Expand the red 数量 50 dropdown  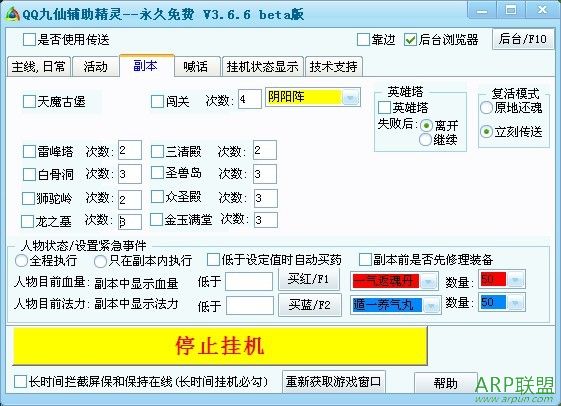516,279
